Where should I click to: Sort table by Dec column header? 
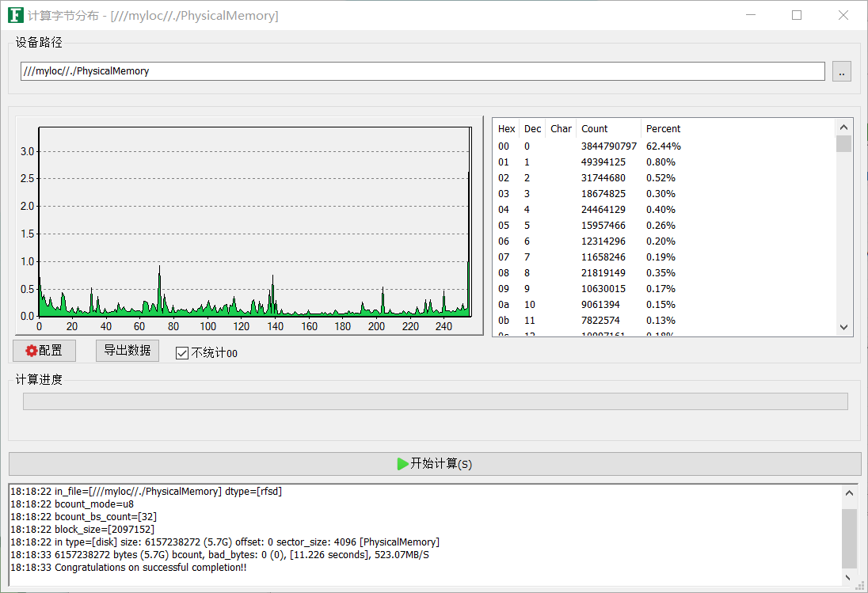click(532, 129)
